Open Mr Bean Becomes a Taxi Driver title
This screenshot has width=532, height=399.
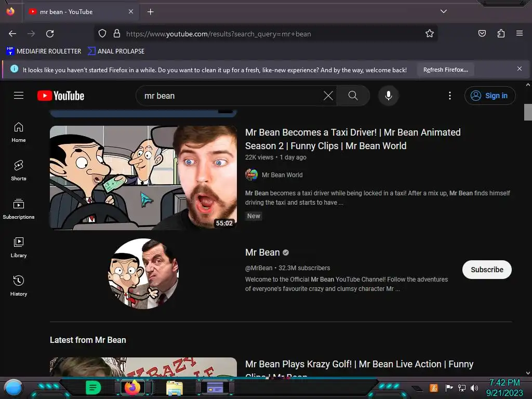(353, 139)
